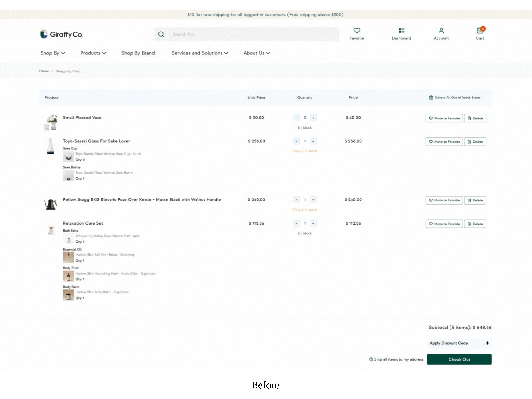Open the Fellow Stagg Kettle thumbnail

(x=50, y=204)
